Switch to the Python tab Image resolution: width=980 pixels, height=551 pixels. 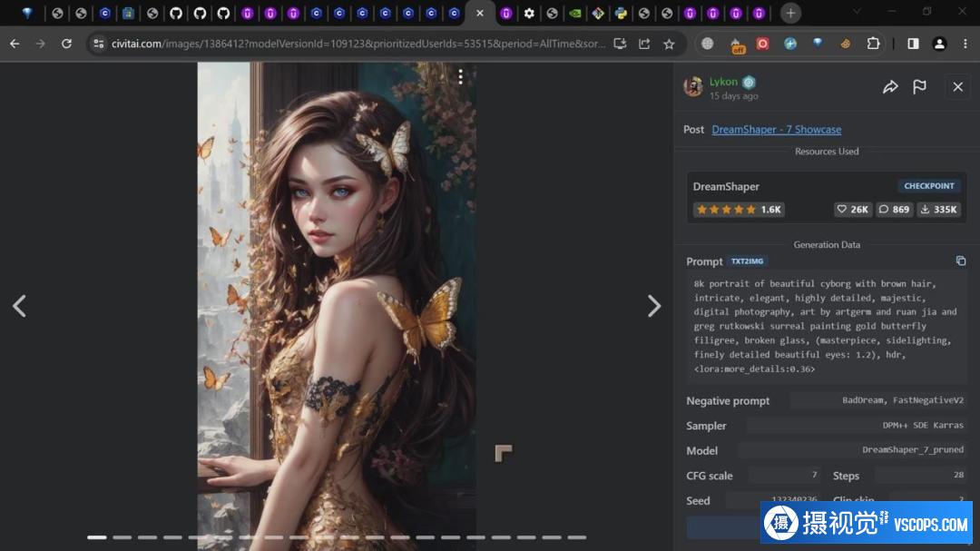pos(621,13)
